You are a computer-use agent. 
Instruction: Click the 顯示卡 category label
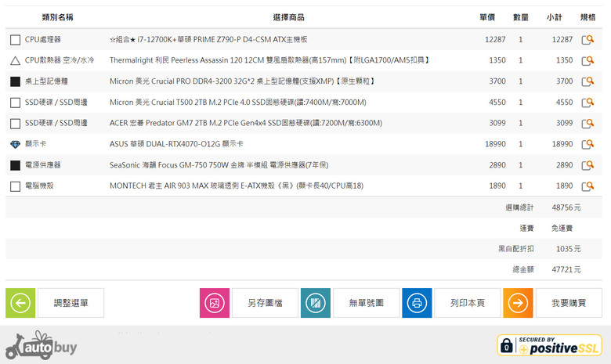coord(35,144)
